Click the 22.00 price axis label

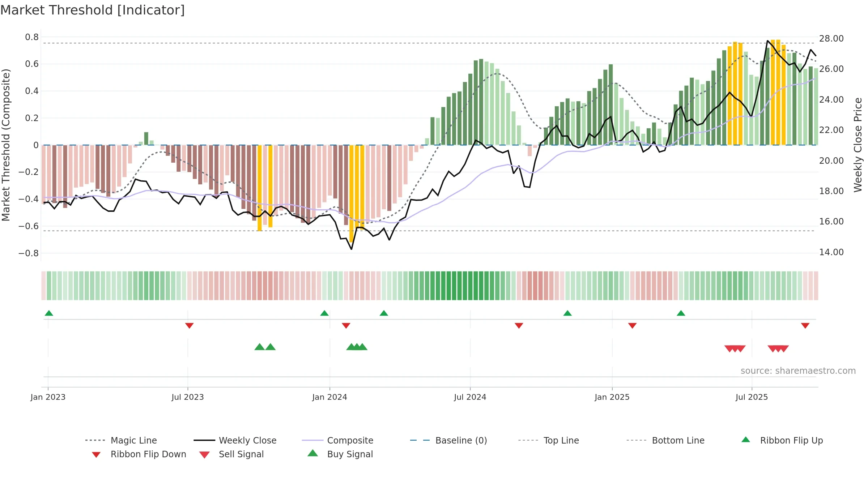831,130
